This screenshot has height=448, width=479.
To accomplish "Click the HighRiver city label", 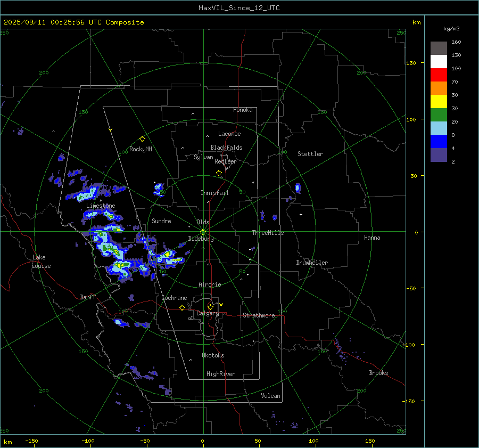I will tap(221, 374).
